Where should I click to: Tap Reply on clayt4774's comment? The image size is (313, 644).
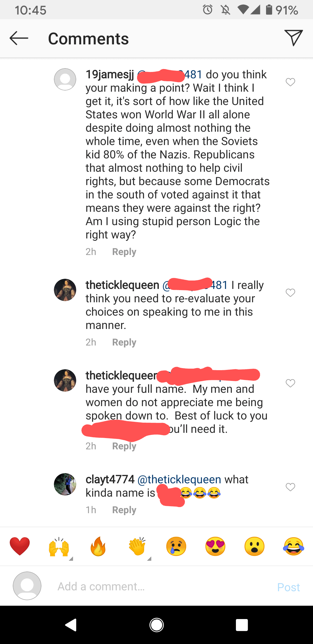click(x=124, y=510)
